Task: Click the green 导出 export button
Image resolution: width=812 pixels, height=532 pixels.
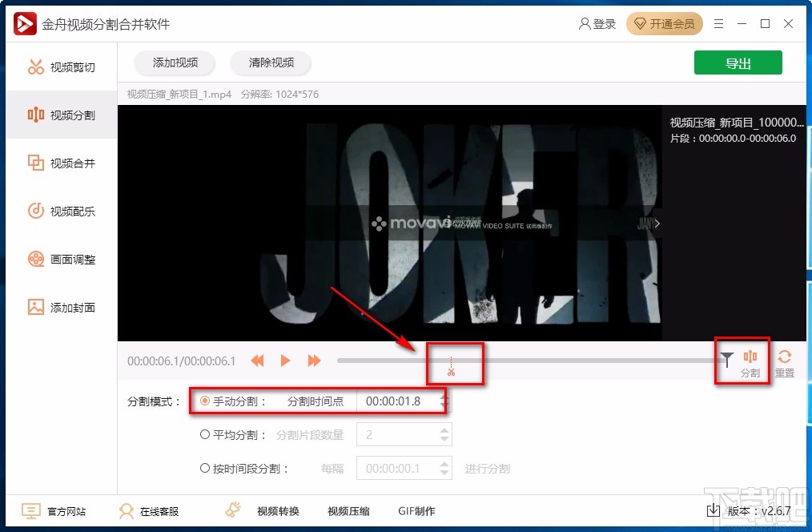Action: 738,63
